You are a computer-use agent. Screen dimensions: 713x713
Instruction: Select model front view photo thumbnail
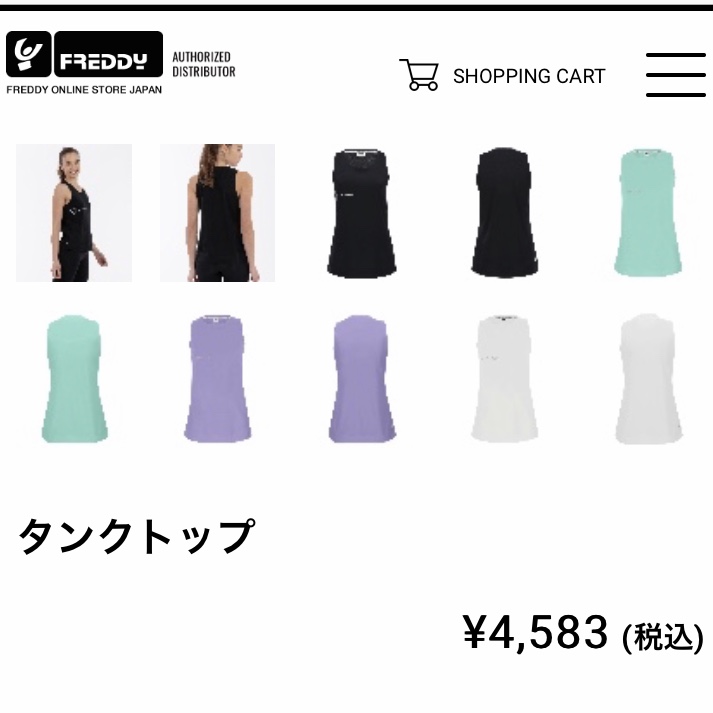pos(74,213)
